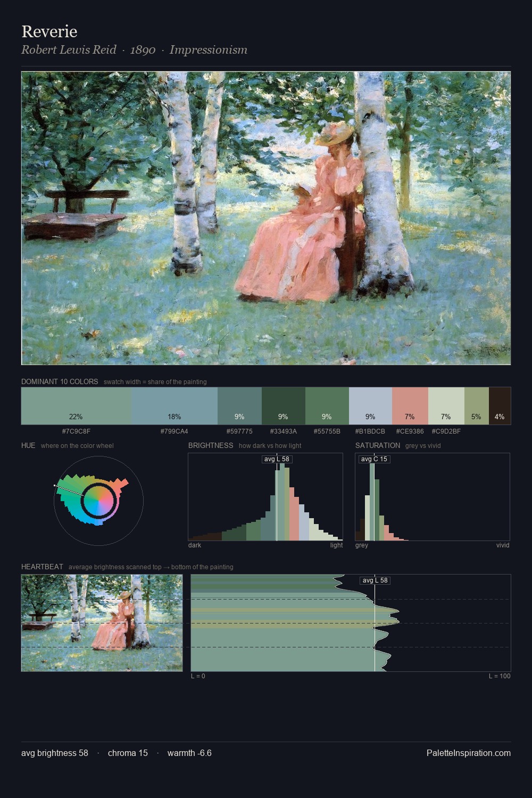The height and width of the screenshot is (798, 532).
Task: Click the artist line Robert Lewis Reid 1890 Impressionism
Action: pyautogui.click(x=134, y=50)
